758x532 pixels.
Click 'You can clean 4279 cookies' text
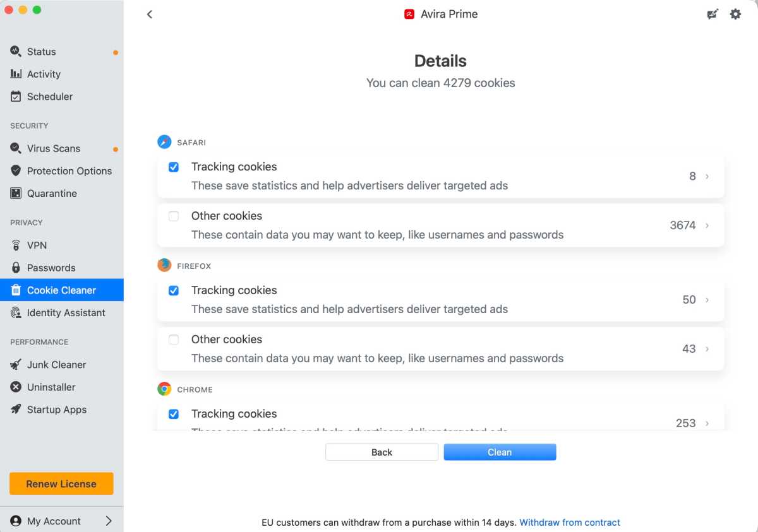[x=441, y=83]
